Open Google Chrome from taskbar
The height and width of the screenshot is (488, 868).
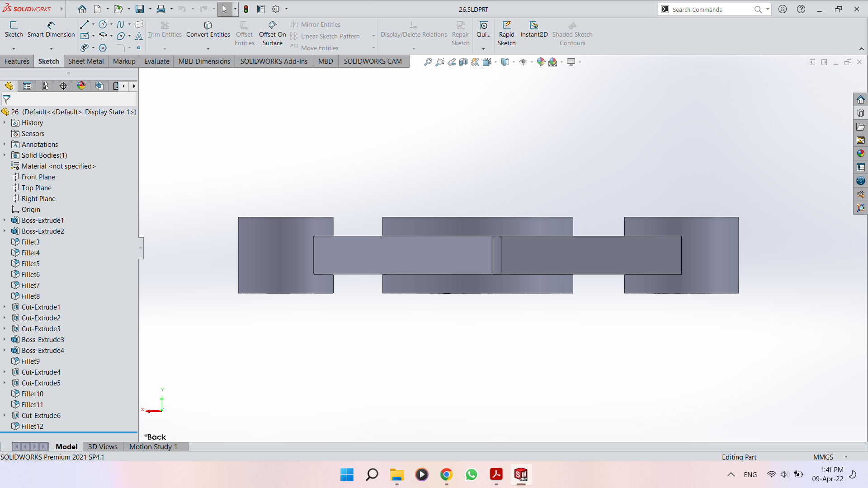[x=446, y=474]
